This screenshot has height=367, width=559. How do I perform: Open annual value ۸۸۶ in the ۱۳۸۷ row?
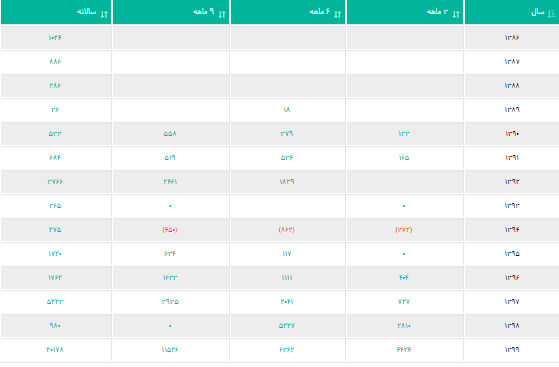(x=55, y=61)
